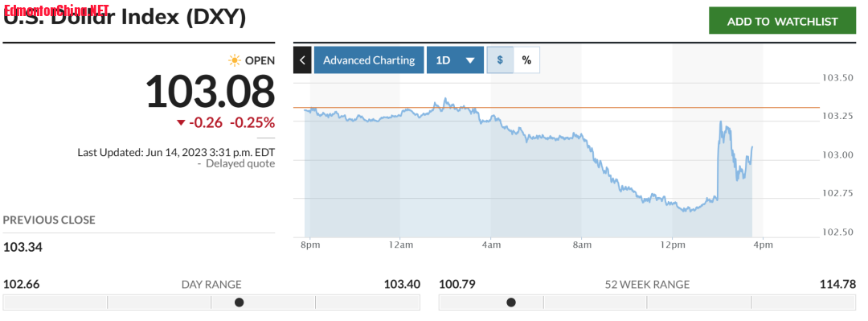The height and width of the screenshot is (321, 868).
Task: Click the 103.50 price axis label
Action: (838, 77)
